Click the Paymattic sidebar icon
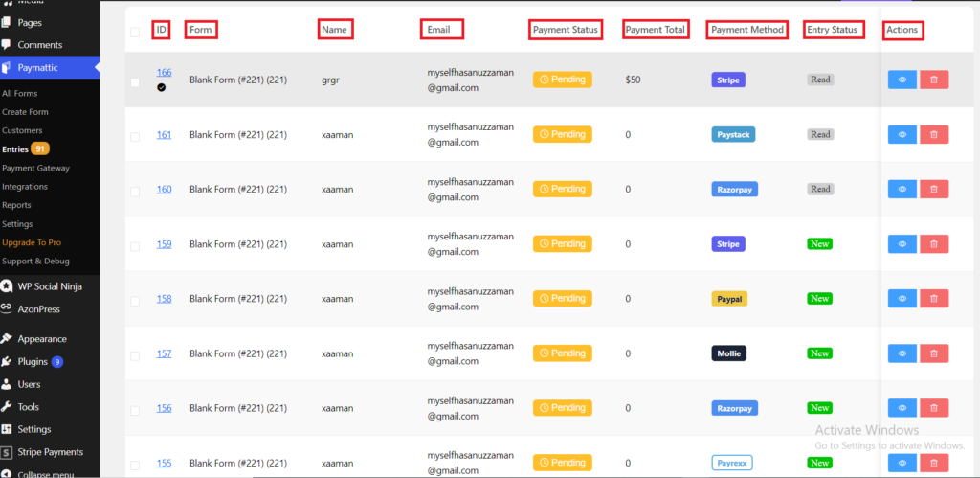Image resolution: width=980 pixels, height=478 pixels. tap(7, 68)
